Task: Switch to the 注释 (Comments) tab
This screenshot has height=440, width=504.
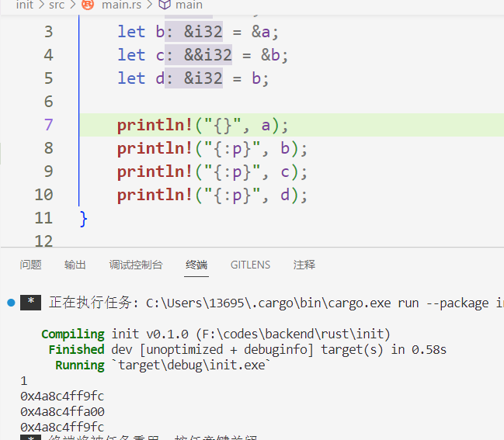Action: tap(304, 265)
